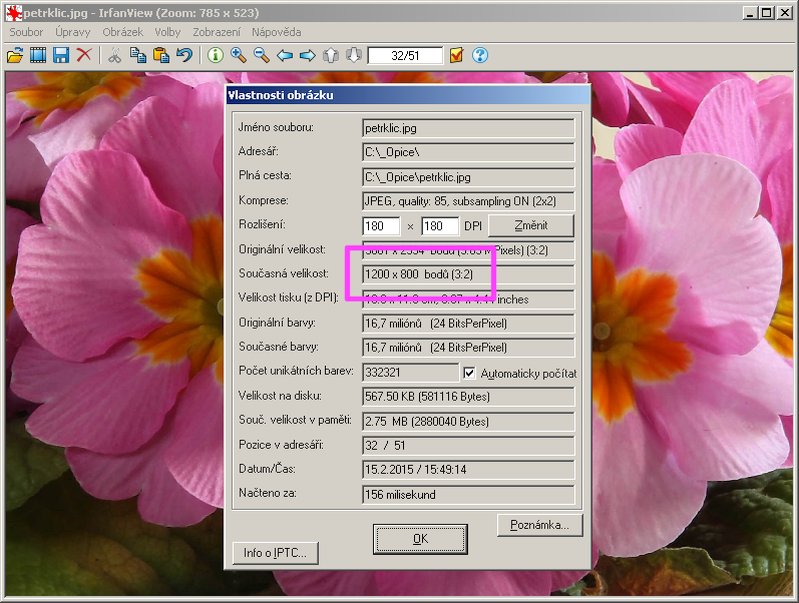799x603 pixels.
Task: Click the 32/51 image counter field
Action: pos(405,55)
